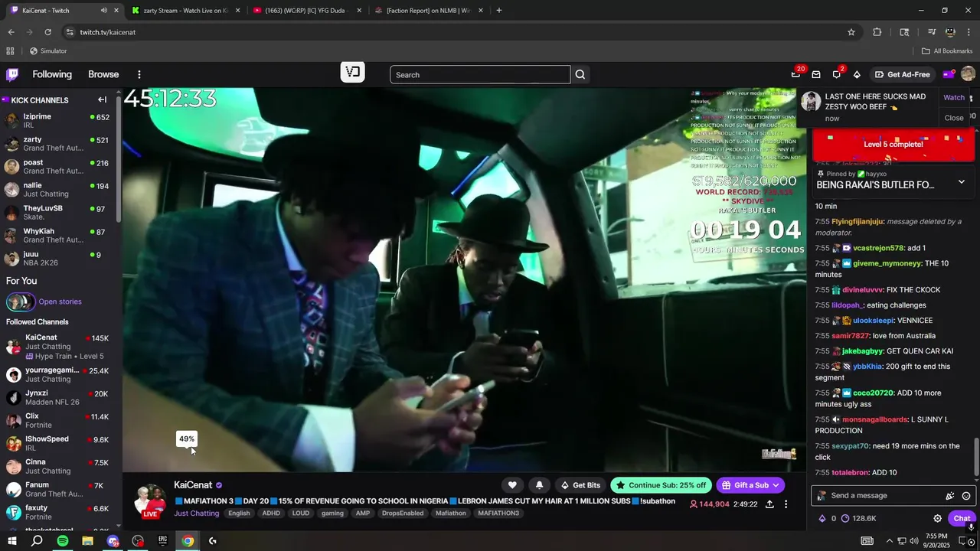Open the Chrome apps grid in bookmarks bar

[10, 51]
